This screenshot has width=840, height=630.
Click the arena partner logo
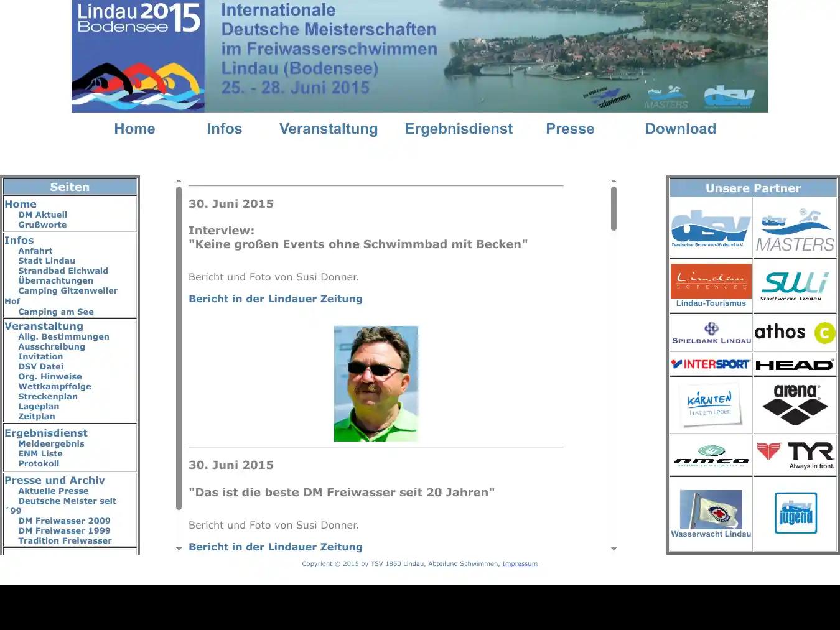795,405
